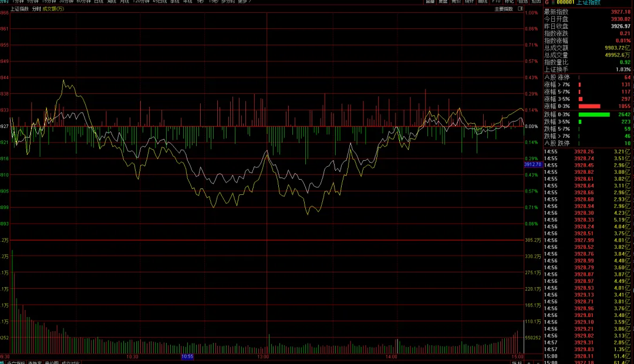Click the 昨日收盘 value 3926.97
634x364 pixels.
[620, 26]
